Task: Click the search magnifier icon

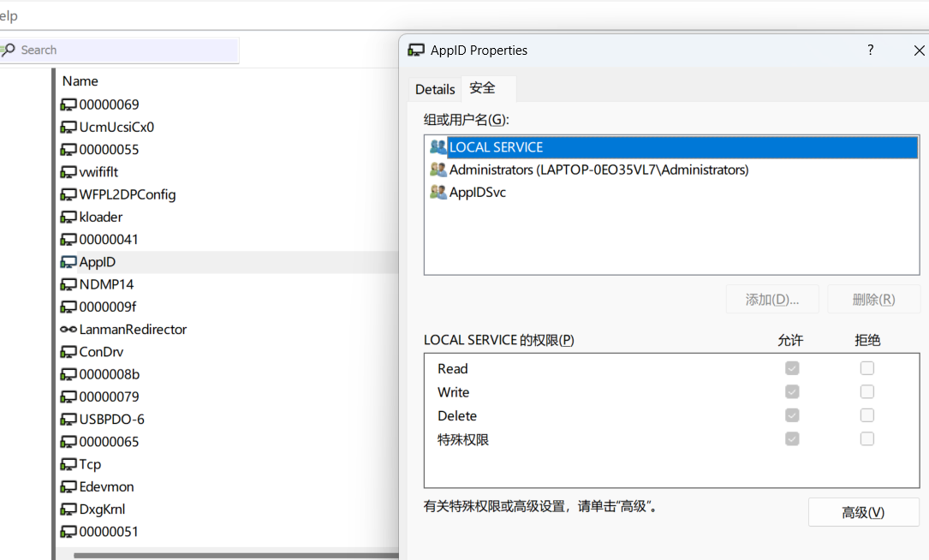Action: click(x=9, y=51)
